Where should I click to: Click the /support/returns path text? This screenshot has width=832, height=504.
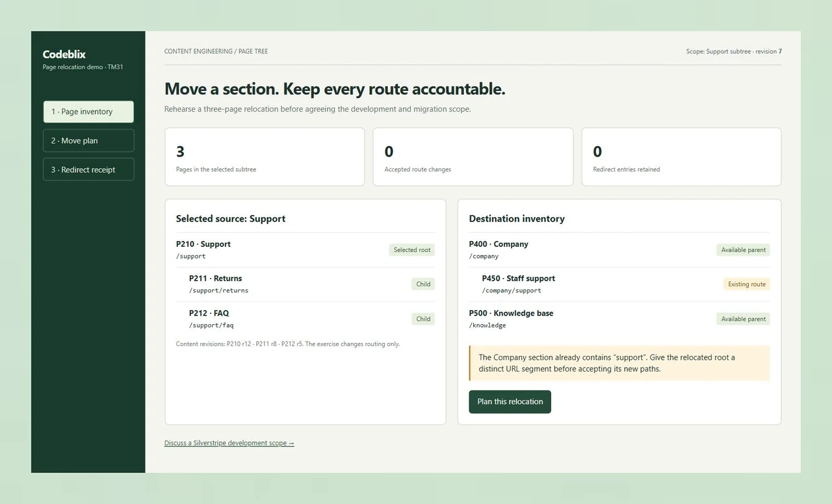tap(218, 290)
